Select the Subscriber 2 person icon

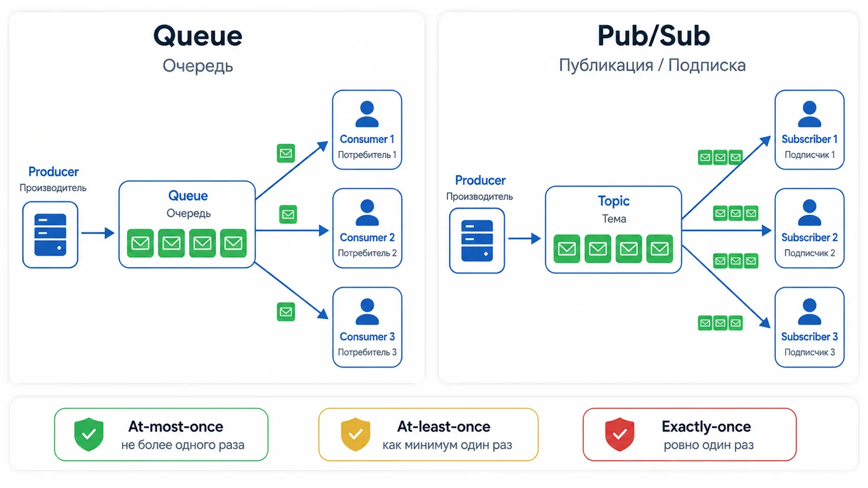[x=809, y=213]
